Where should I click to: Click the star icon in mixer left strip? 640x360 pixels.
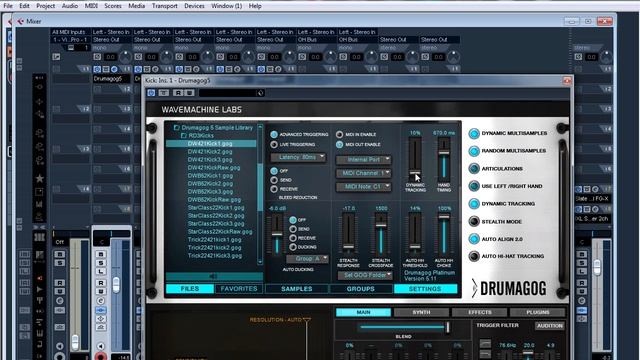coord(40,178)
